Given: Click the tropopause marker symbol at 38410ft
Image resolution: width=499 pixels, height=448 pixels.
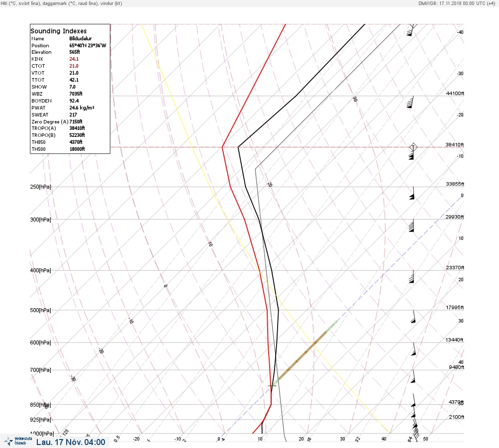Looking at the screenshot, I should 413,147.
